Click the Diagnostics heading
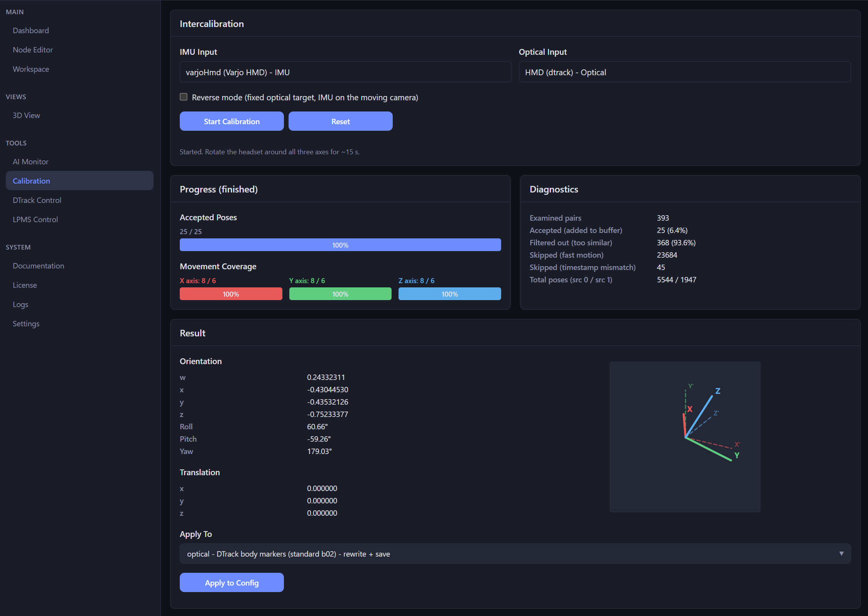The height and width of the screenshot is (616, 868). coord(554,189)
